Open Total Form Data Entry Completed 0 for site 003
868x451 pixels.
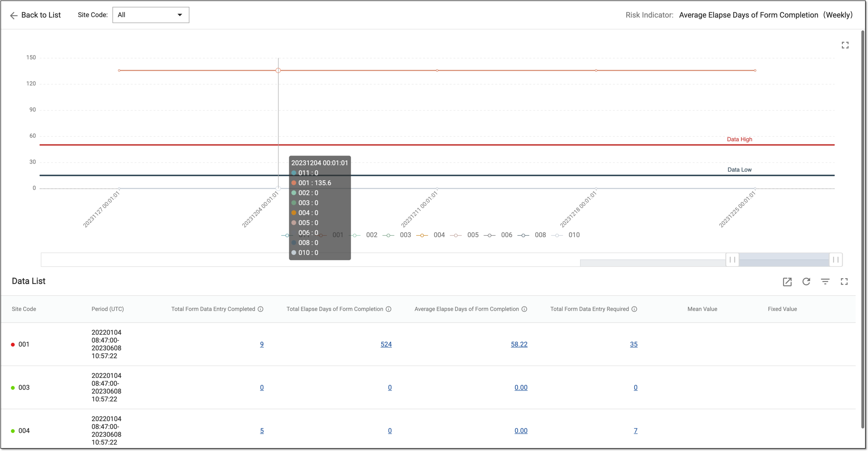pos(262,388)
